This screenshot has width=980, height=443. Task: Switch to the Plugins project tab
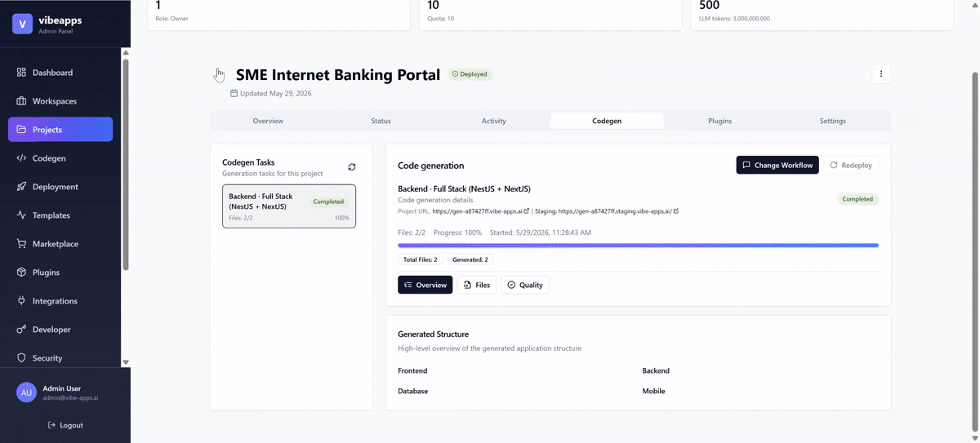(x=719, y=121)
